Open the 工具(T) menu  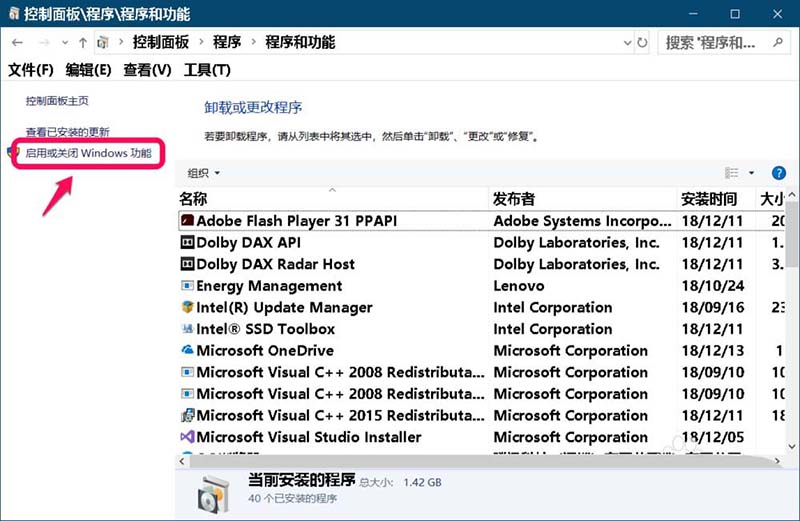pyautogui.click(x=207, y=70)
